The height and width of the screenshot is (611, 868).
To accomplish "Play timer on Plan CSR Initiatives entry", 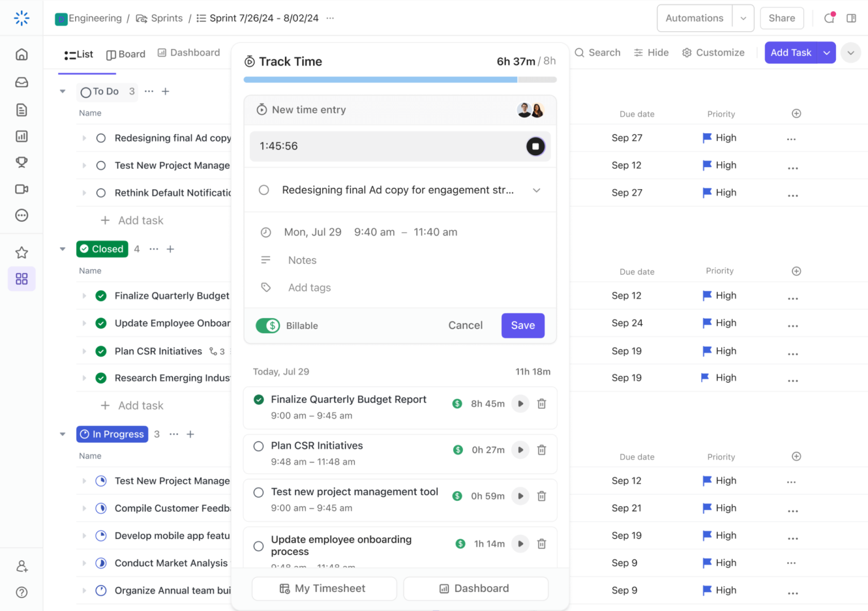I will pyautogui.click(x=520, y=449).
